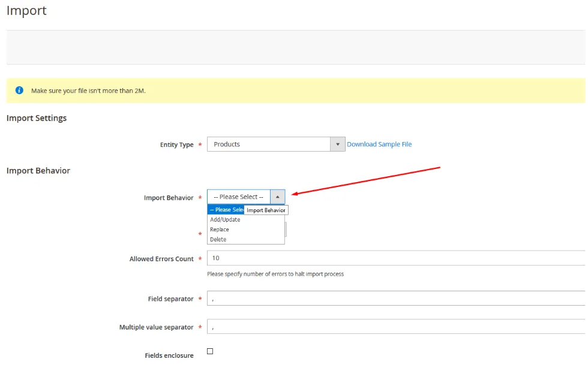Click the Import Behavior section heading
Viewport: 588px width, 365px height.
(38, 170)
